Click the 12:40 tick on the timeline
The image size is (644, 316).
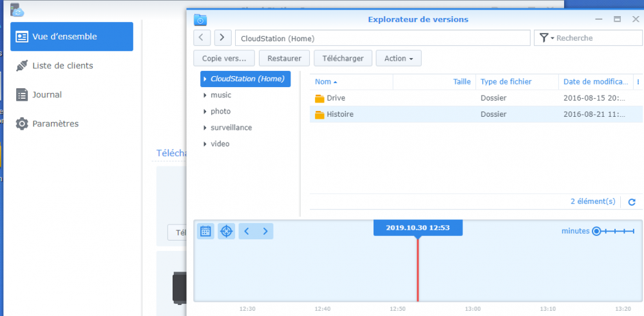pos(323,309)
